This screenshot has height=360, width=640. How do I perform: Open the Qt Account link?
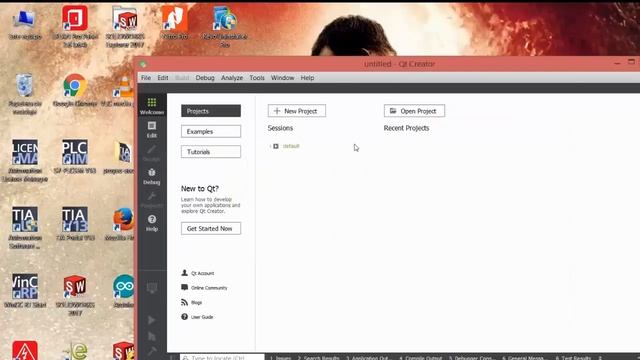[202, 273]
